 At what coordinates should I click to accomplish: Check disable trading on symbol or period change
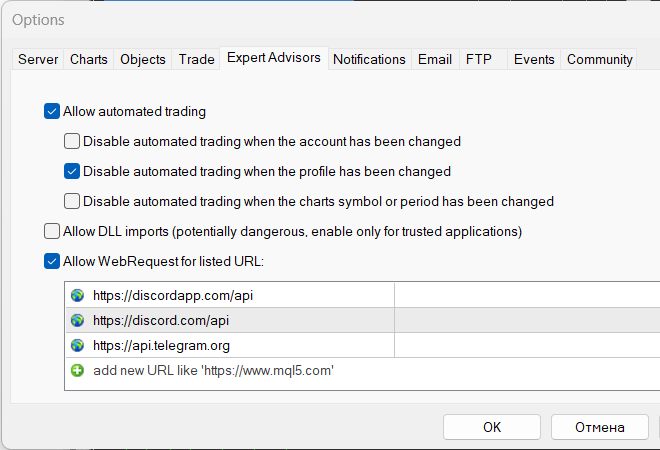coord(72,201)
